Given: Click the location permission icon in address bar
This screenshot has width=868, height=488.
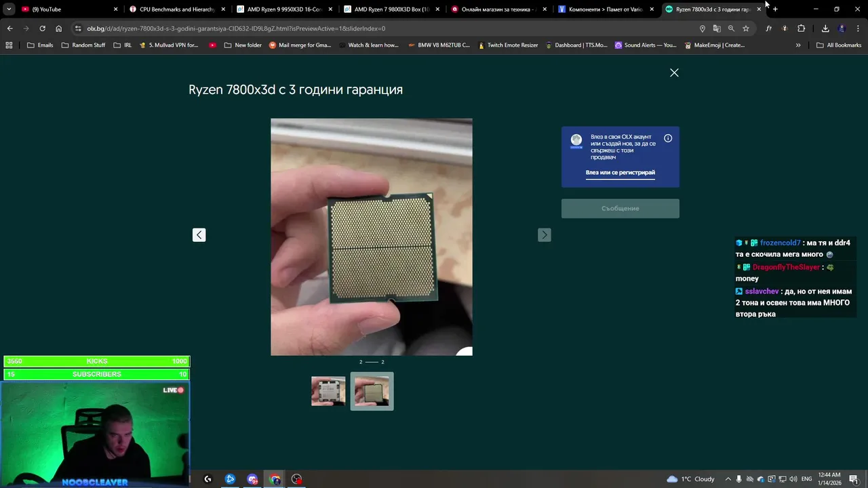Looking at the screenshot, I should [x=703, y=28].
